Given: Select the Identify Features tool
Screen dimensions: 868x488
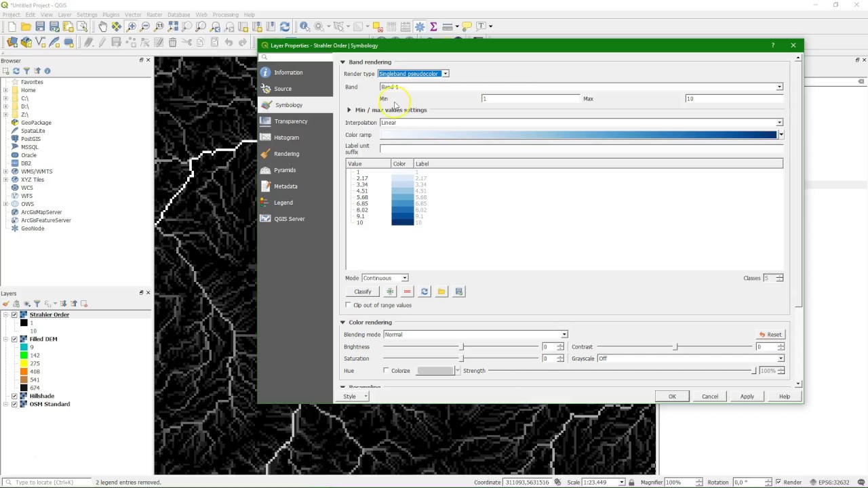Looking at the screenshot, I should [x=304, y=26].
